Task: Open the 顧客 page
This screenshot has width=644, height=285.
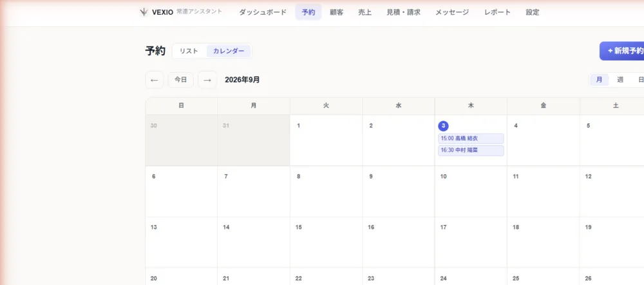Action: pos(337,12)
